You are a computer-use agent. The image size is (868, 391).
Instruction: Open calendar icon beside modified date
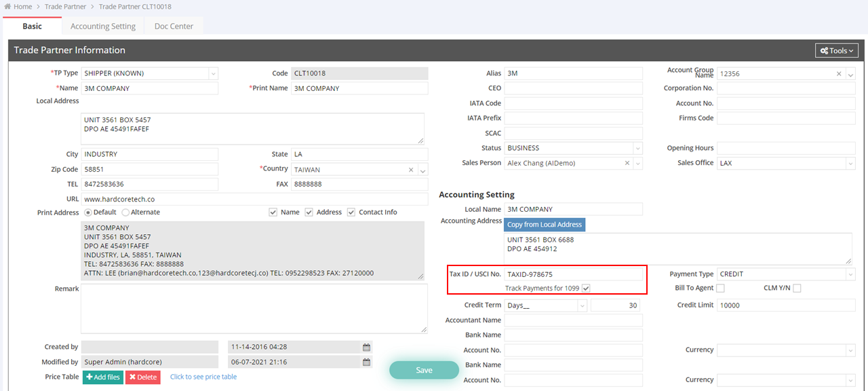(366, 362)
